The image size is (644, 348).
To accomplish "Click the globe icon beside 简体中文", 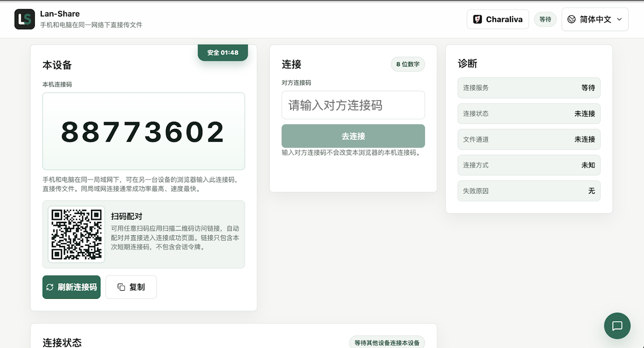I will click(571, 19).
